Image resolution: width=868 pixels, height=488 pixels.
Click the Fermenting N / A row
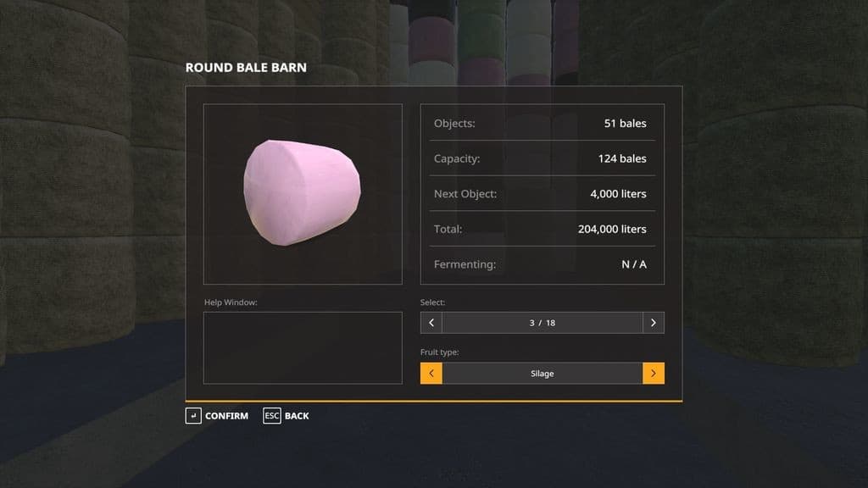coord(542,264)
